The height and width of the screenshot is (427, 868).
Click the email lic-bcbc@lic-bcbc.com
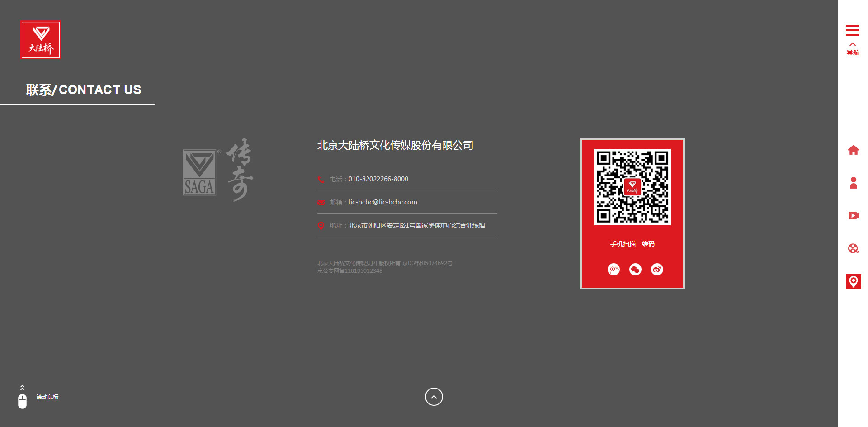[x=382, y=202]
